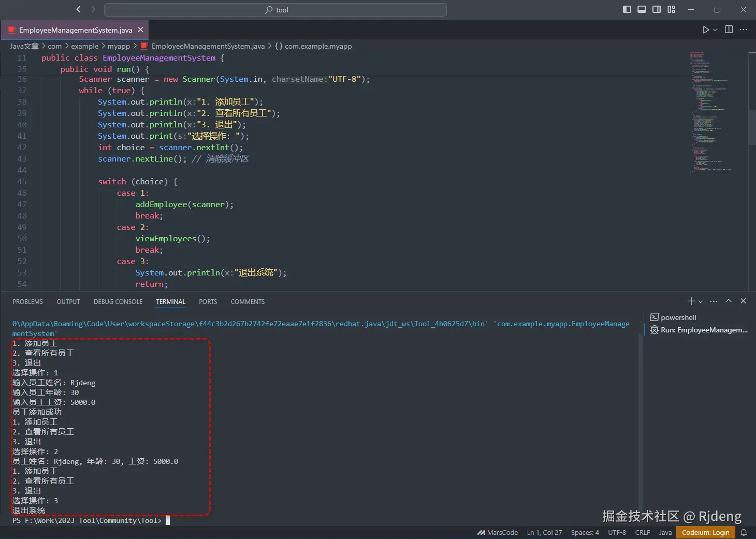Open the Tool command center search box
This screenshot has width=756, height=539.
pyautogui.click(x=275, y=10)
